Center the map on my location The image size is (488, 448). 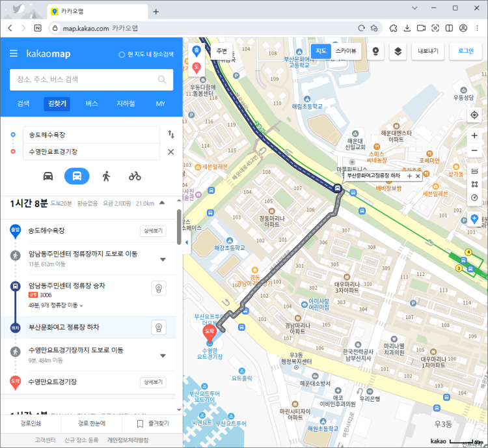click(x=474, y=115)
